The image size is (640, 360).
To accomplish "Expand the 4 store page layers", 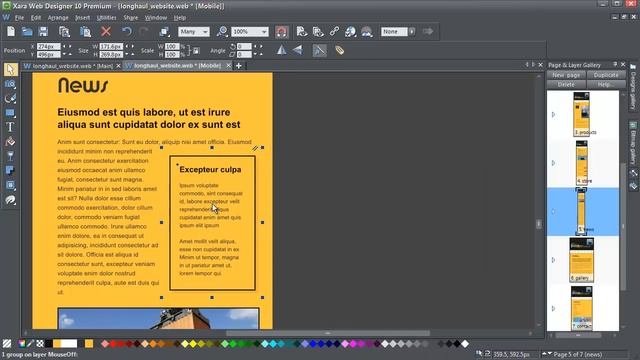I will (553, 163).
